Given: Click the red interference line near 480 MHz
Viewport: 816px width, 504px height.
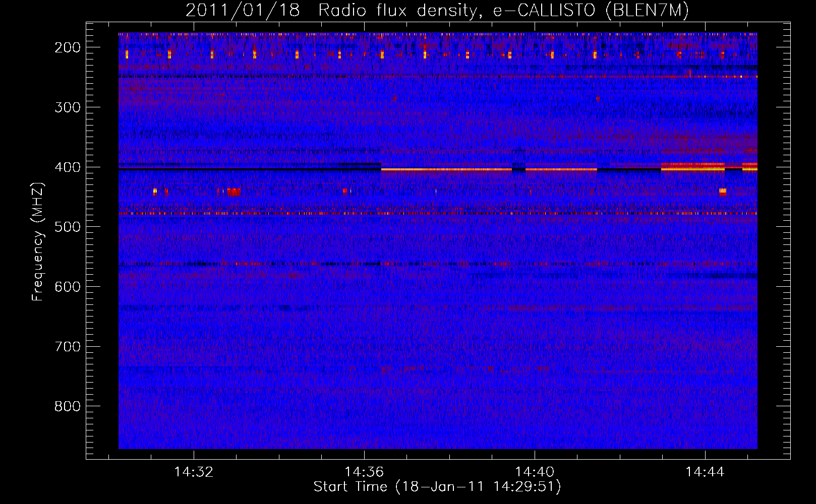Looking at the screenshot, I should coord(438,214).
